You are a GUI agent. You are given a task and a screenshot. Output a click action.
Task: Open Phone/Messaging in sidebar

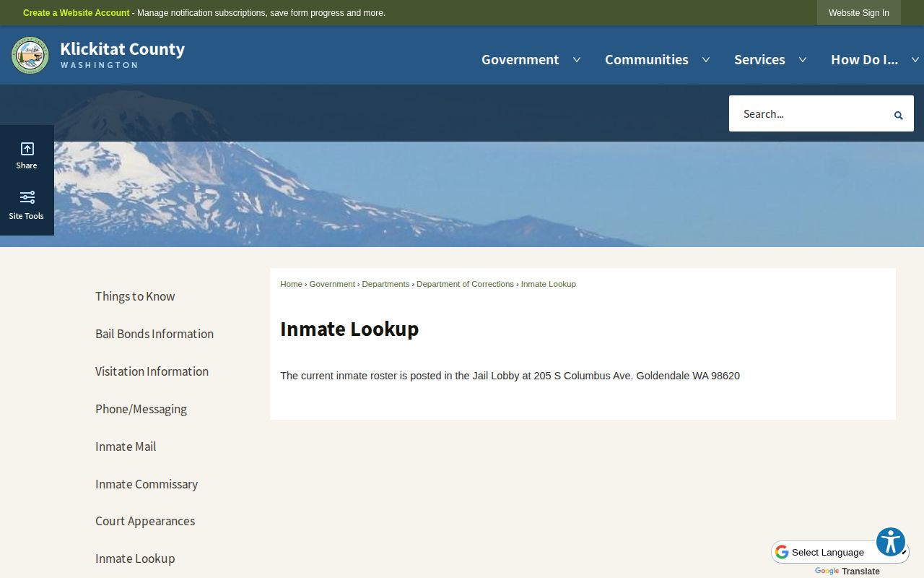[x=141, y=409]
